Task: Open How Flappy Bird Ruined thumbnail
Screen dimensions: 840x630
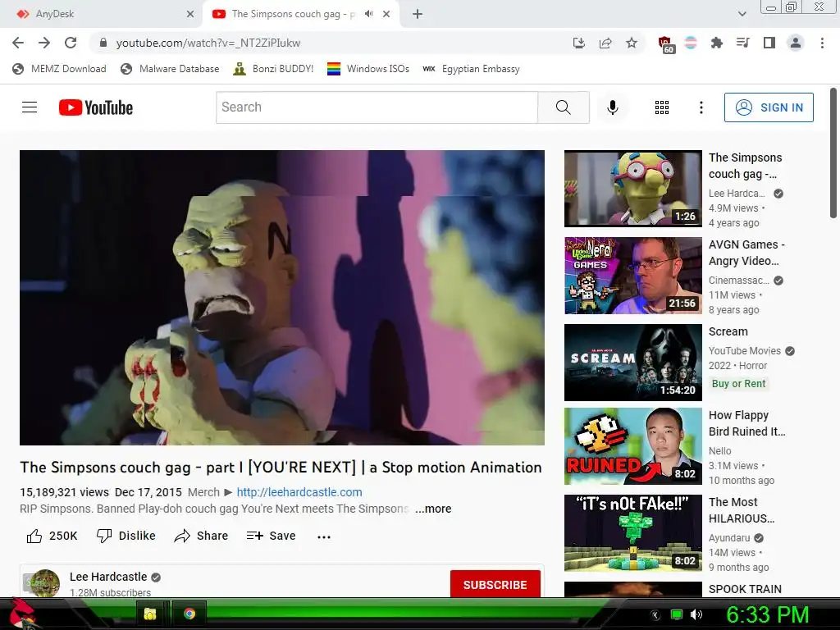Action: click(x=632, y=446)
